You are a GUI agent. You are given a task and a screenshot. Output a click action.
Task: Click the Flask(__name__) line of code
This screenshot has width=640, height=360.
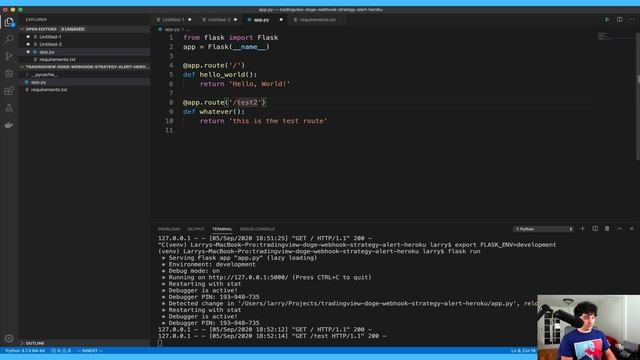coord(226,47)
